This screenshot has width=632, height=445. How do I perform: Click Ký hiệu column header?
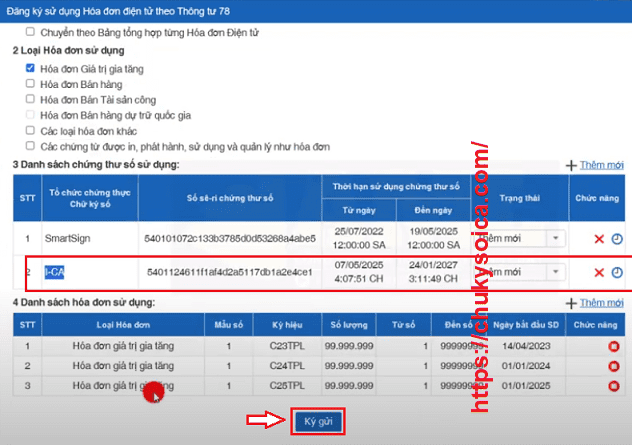(287, 325)
